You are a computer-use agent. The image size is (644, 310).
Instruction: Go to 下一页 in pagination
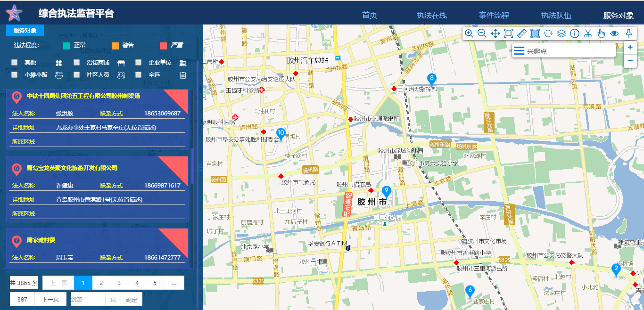coord(50,299)
